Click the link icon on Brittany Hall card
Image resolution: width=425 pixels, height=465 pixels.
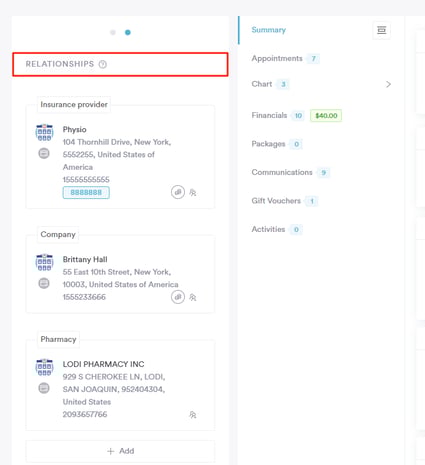(178, 297)
